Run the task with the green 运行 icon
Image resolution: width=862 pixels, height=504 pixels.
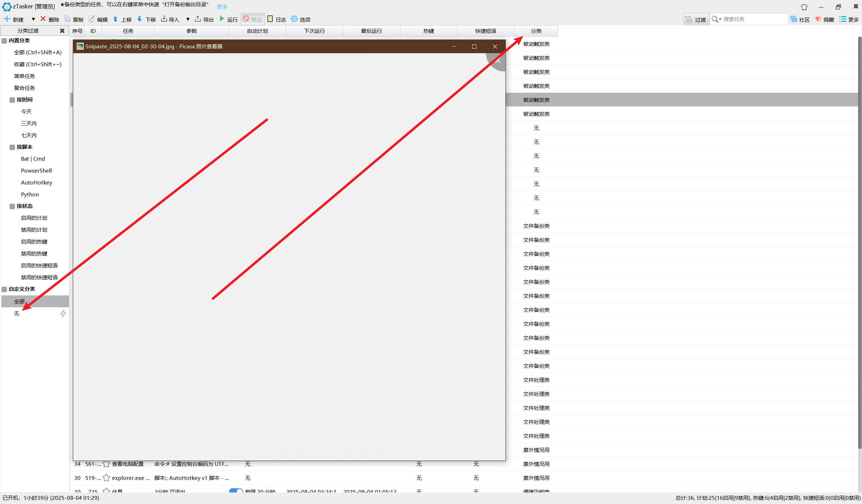click(x=222, y=19)
